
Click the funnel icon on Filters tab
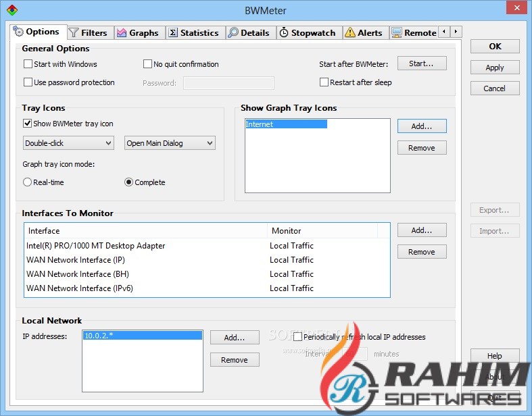point(74,33)
